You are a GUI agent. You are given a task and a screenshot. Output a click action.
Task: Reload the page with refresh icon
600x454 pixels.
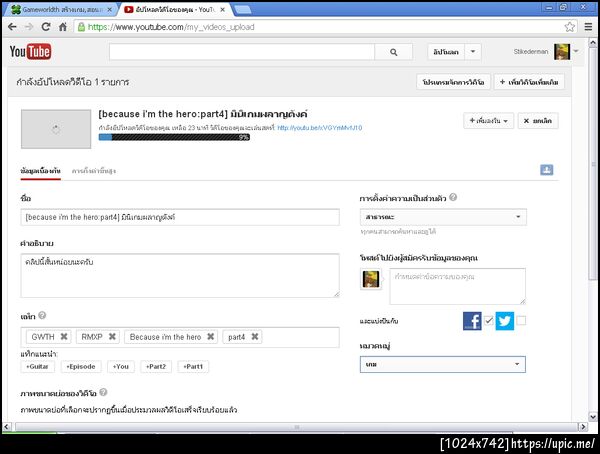coord(46,27)
